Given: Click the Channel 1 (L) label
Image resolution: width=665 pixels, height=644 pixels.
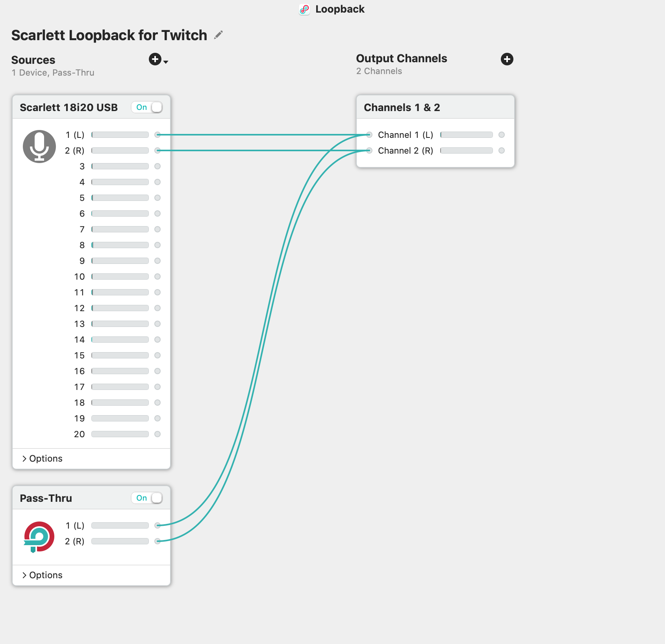Looking at the screenshot, I should point(405,135).
